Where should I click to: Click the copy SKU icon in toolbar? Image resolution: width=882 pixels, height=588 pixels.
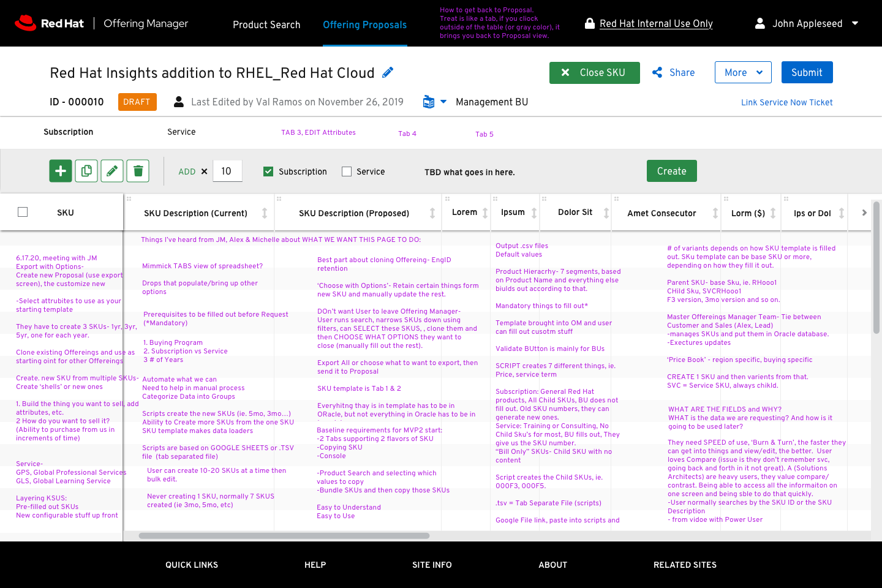pyautogui.click(x=86, y=171)
